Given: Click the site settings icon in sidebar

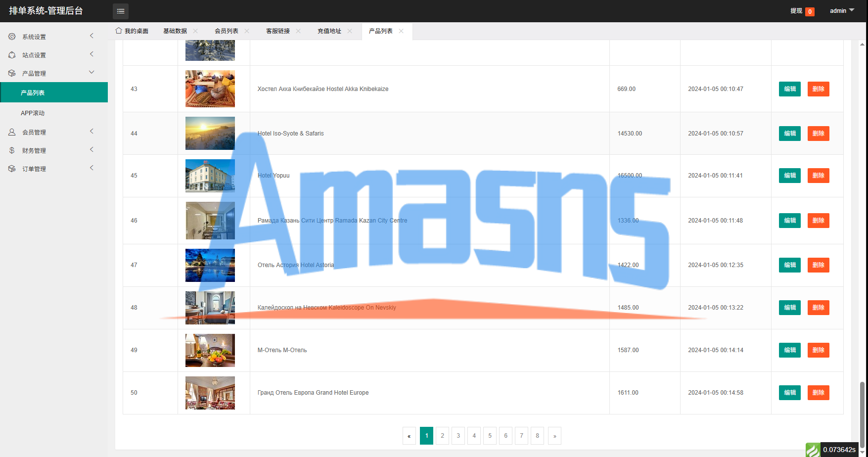Looking at the screenshot, I should (x=12, y=55).
